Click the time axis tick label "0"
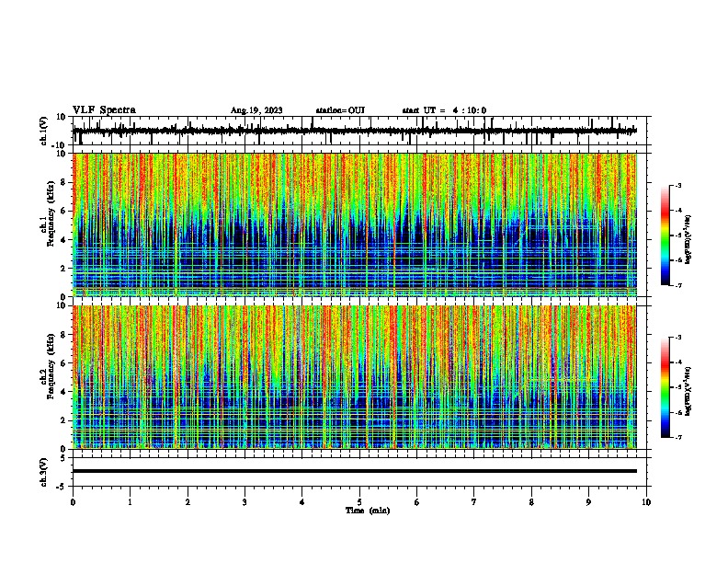Viewport: 728px width, 563px height. point(73,502)
